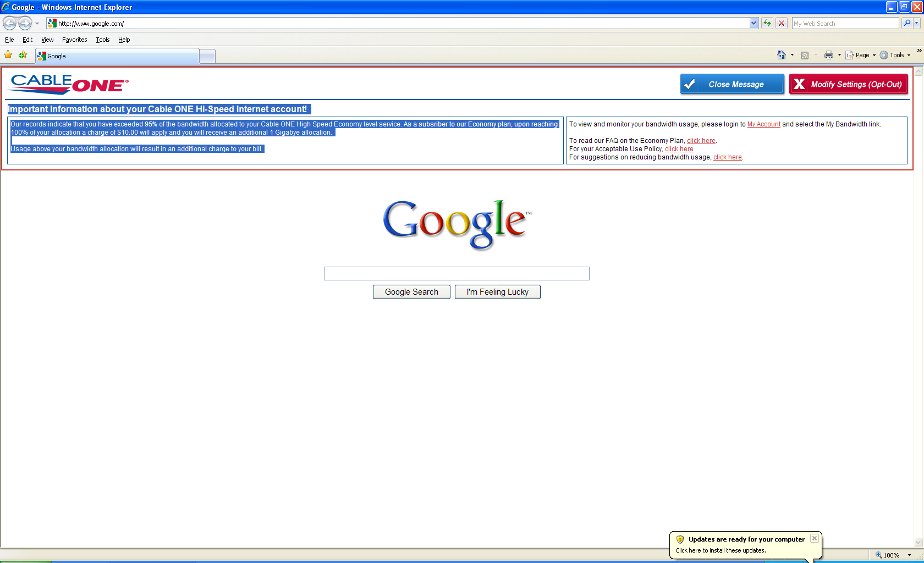This screenshot has width=924, height=563.
Task: Click the shield icon in updates balloon
Action: [x=680, y=539]
